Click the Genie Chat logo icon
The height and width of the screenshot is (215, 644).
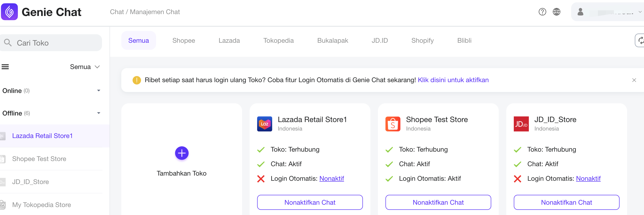click(x=9, y=12)
